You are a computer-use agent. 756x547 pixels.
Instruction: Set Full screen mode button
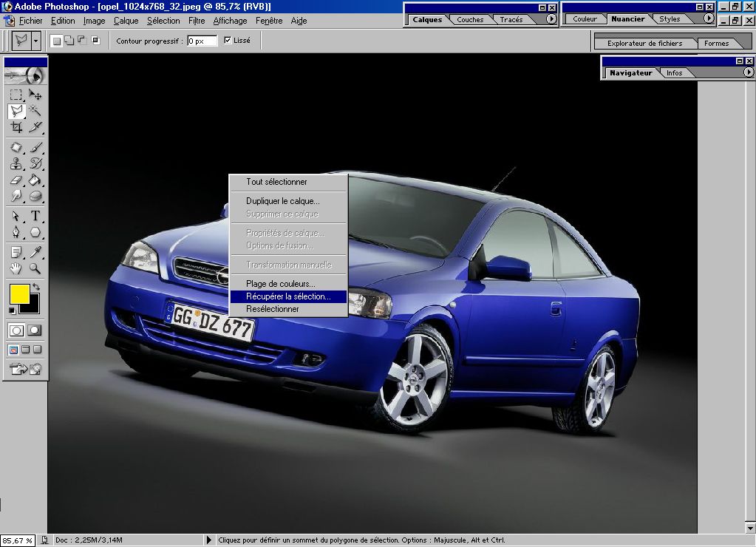[37, 350]
